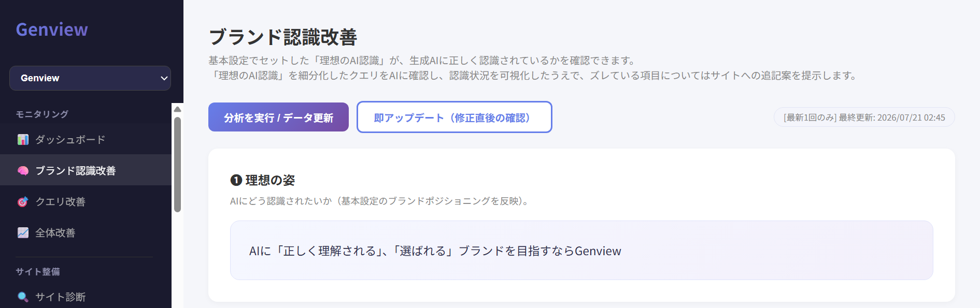
Task: Click the ideal positioning statement box
Action: click(581, 251)
